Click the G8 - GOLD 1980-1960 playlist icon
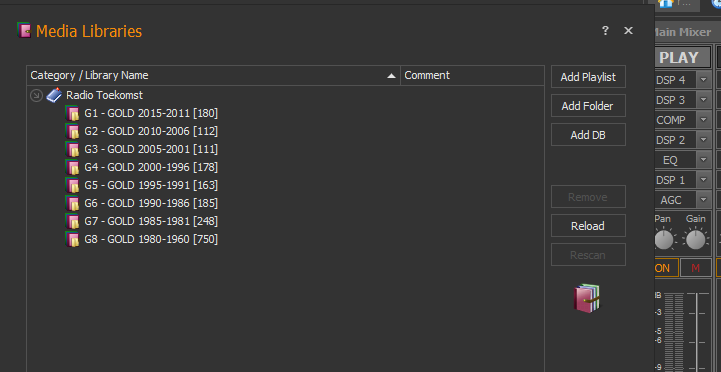721x372 pixels. (73, 240)
